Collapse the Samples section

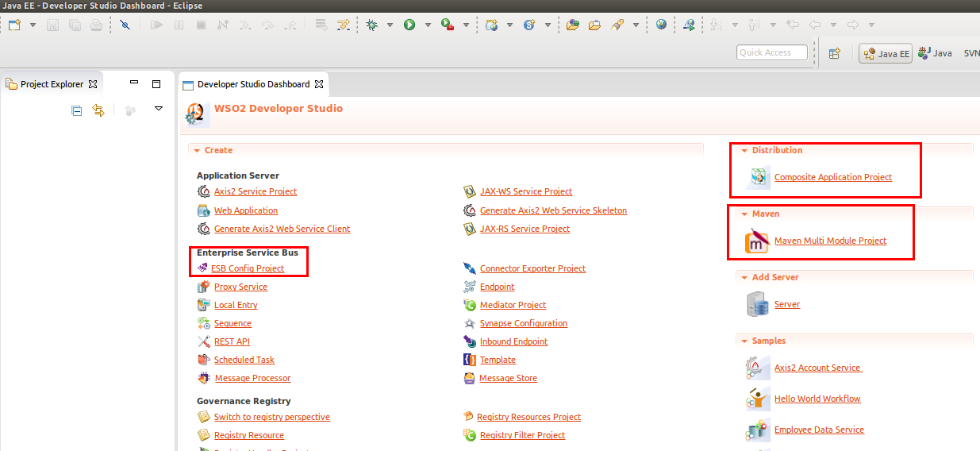pyautogui.click(x=744, y=341)
